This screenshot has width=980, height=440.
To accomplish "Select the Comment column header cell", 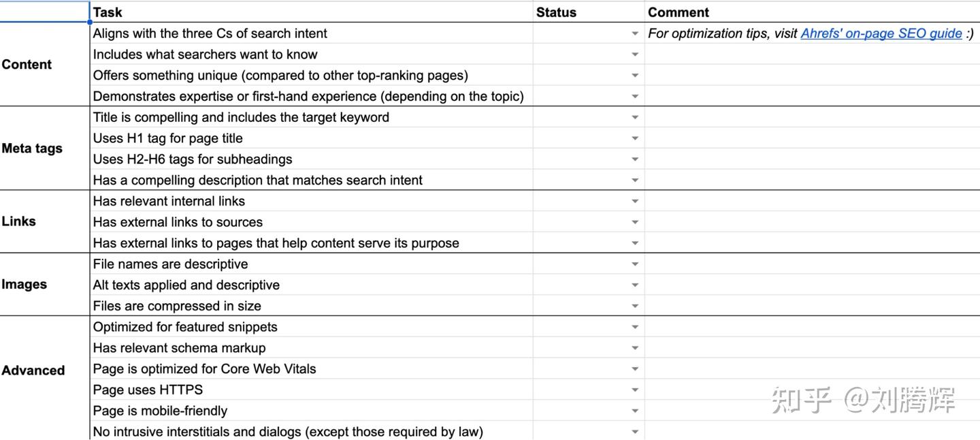I will click(811, 12).
